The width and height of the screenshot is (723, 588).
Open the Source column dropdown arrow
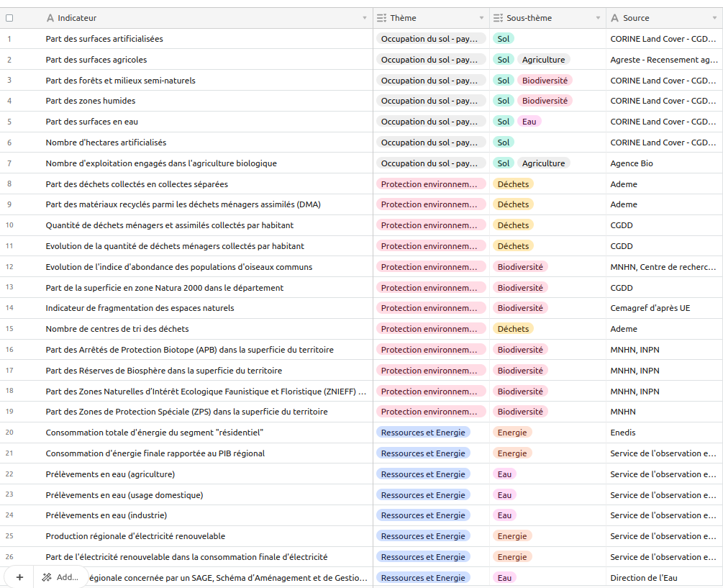[x=714, y=18]
